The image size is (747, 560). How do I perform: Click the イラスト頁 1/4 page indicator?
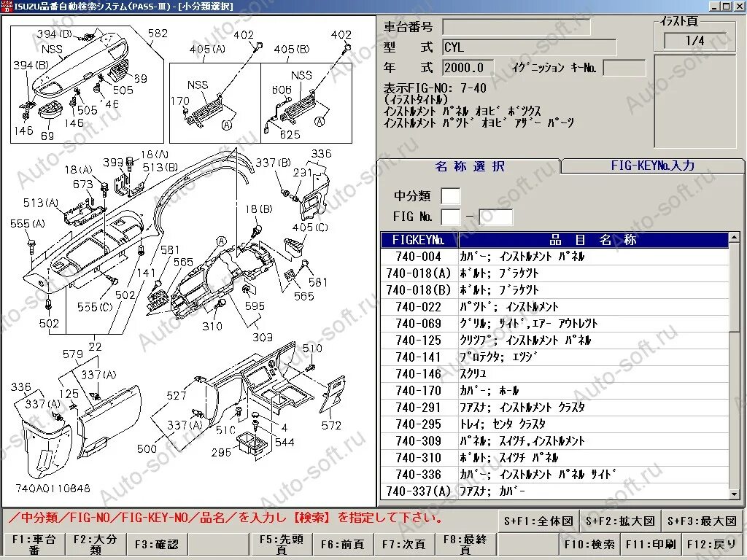click(695, 41)
